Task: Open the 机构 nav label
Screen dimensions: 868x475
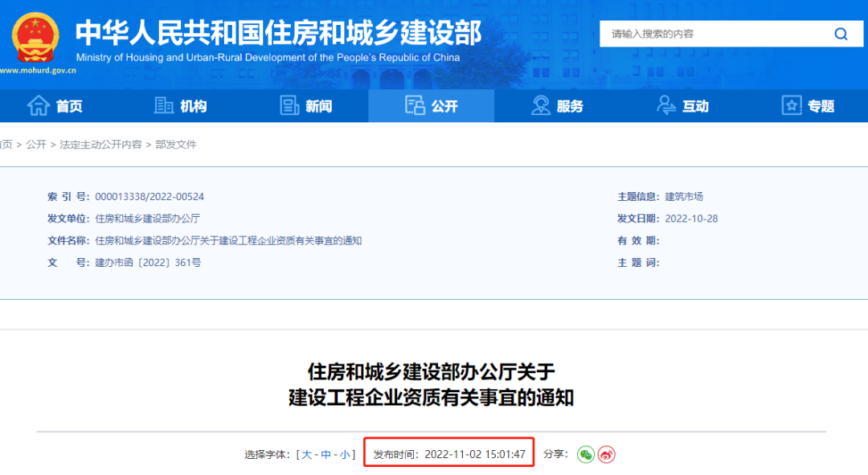Action: tap(194, 106)
